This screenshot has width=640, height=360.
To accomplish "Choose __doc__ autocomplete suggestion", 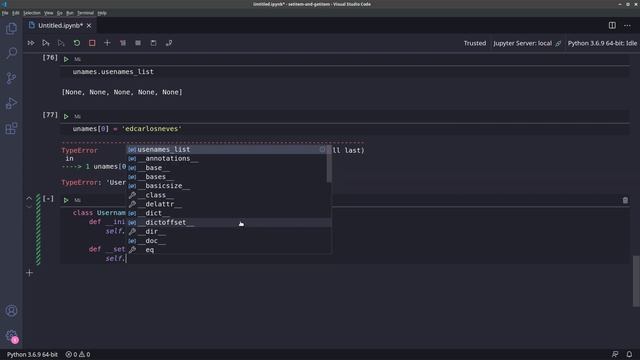I will [229, 241].
